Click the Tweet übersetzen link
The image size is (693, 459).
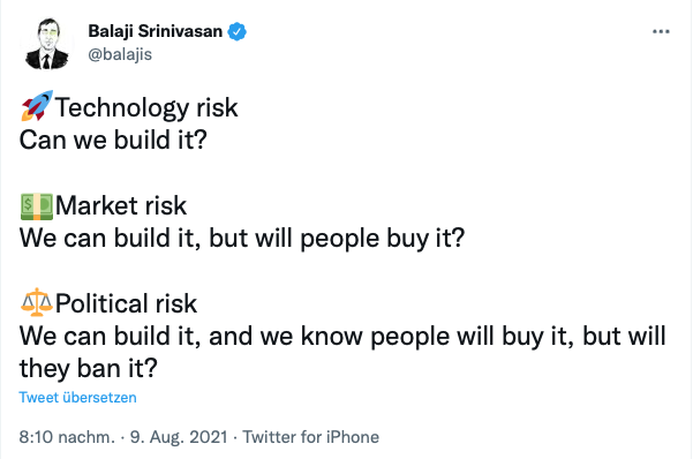(78, 397)
